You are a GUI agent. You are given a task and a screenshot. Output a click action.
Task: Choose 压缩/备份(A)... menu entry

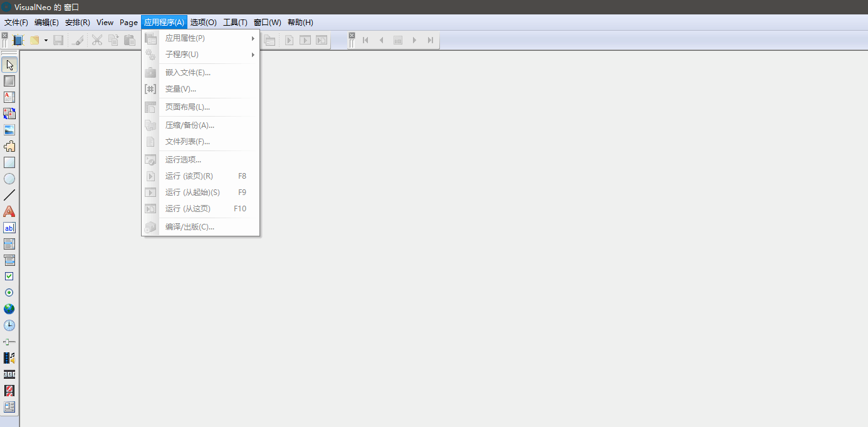(x=201, y=125)
